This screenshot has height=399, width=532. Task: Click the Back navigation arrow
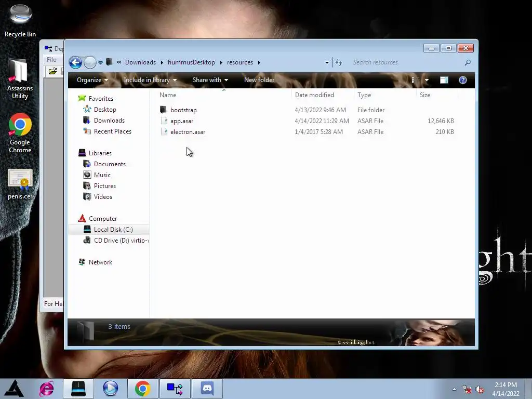coord(75,62)
